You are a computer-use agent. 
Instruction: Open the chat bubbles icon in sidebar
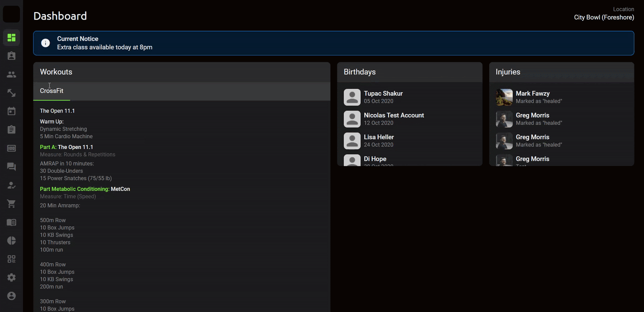tap(11, 167)
